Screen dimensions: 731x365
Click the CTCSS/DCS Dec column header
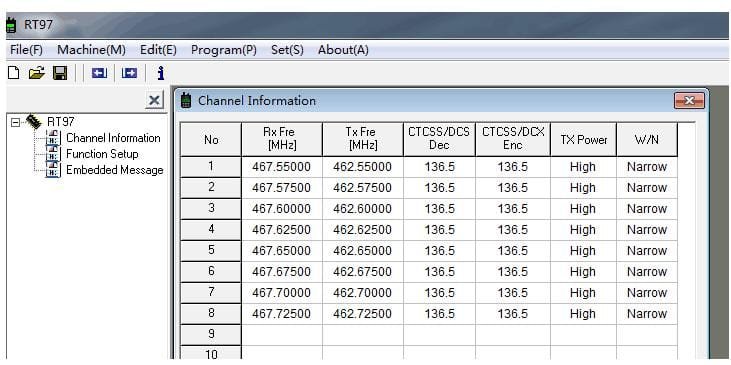439,139
